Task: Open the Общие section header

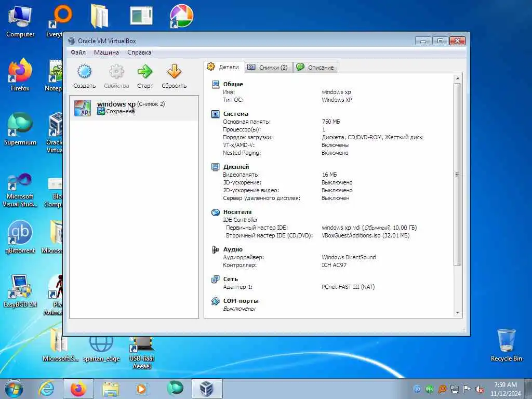Action: click(x=233, y=84)
